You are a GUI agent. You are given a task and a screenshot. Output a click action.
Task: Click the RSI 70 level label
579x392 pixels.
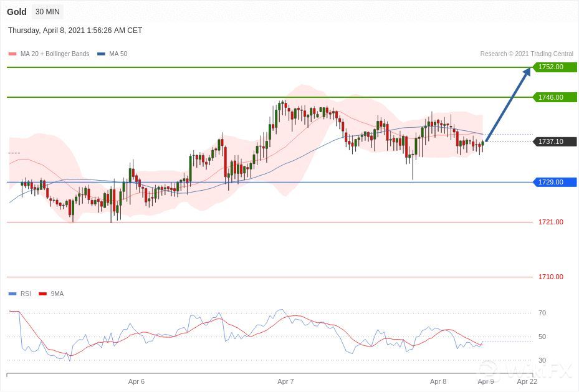[542, 313]
